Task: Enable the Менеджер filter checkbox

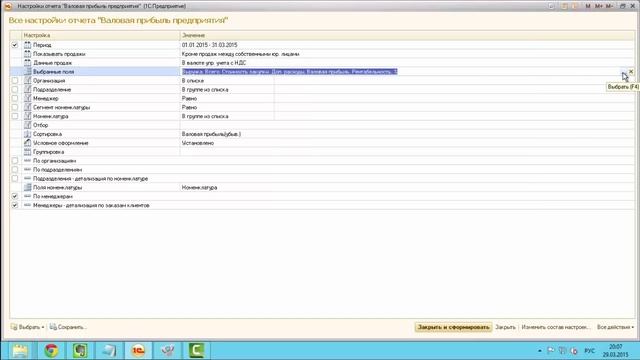Action: [x=15, y=98]
